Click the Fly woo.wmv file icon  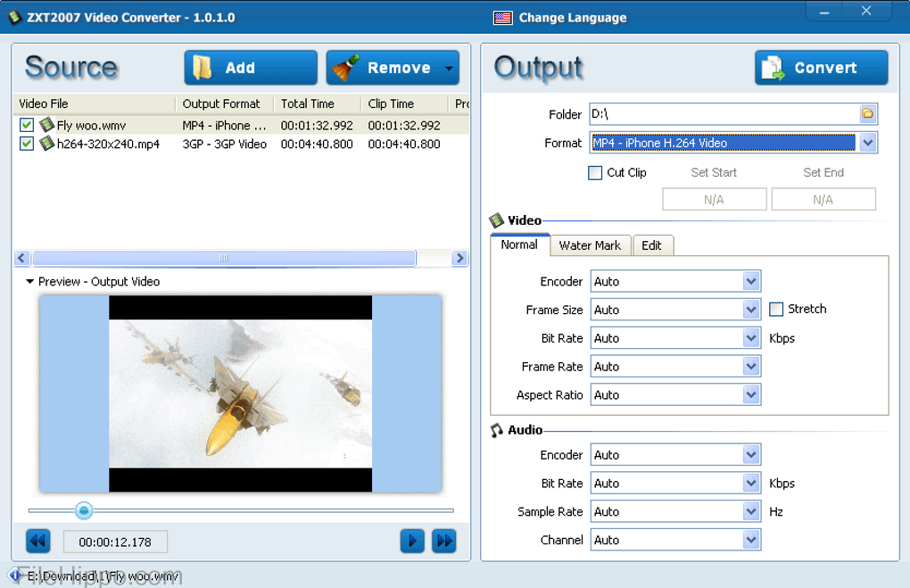47,126
